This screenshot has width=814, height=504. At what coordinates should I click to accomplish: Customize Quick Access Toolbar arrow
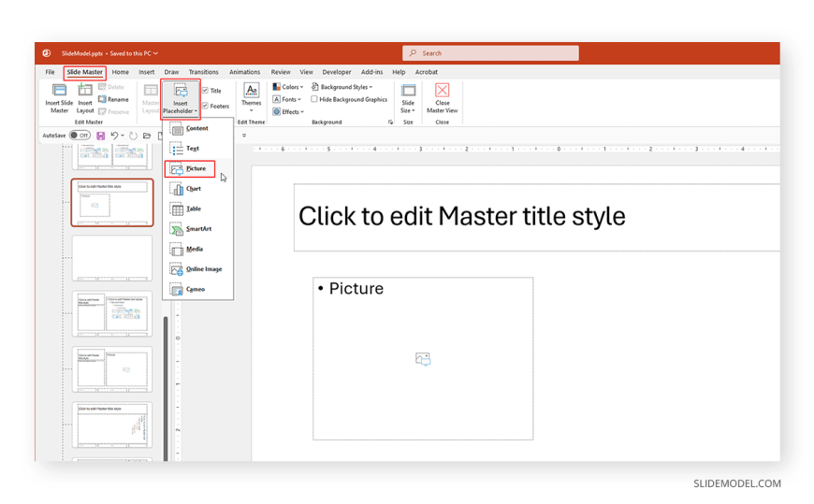pos(244,136)
